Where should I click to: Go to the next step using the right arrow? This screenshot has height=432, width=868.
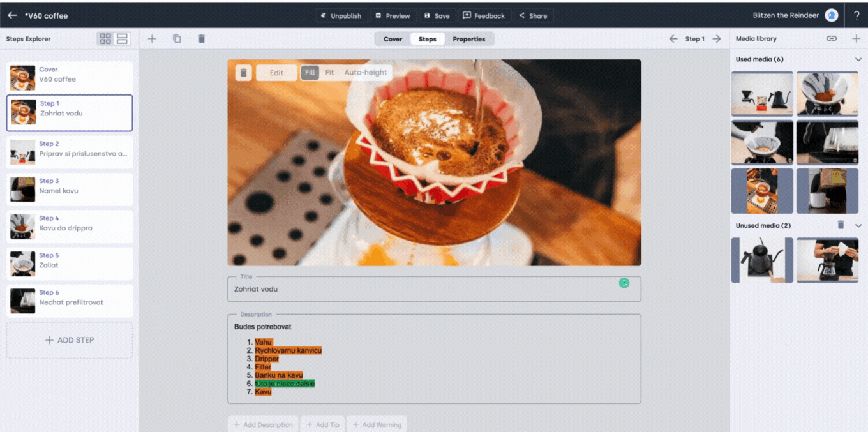tap(717, 39)
